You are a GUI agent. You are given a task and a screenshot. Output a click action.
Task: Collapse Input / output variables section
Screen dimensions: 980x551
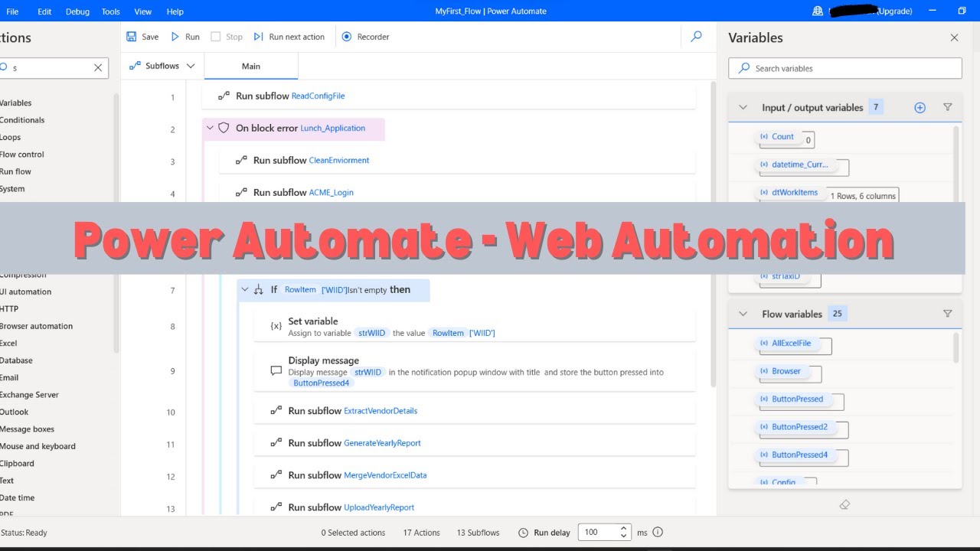pyautogui.click(x=743, y=108)
